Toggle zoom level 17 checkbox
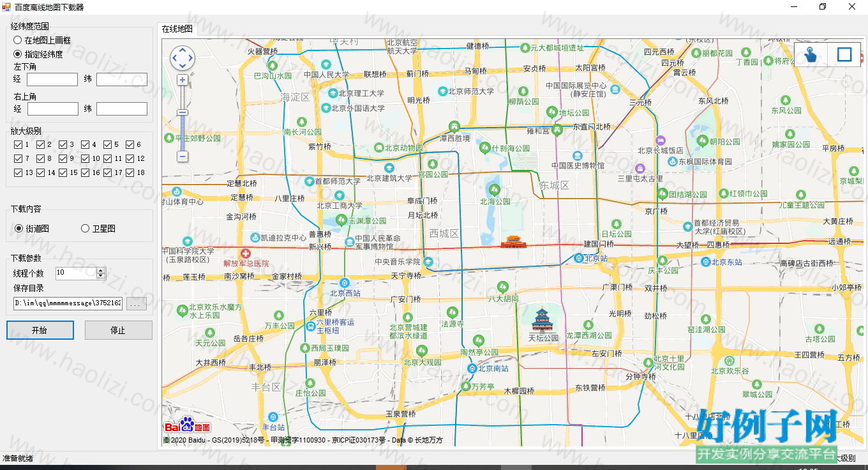The height and width of the screenshot is (470, 868). coord(107,172)
